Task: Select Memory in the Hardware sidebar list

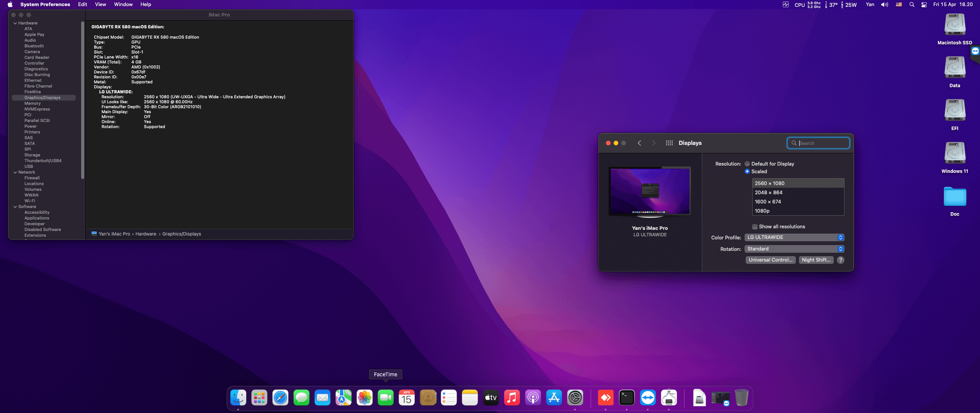Action: (33, 104)
